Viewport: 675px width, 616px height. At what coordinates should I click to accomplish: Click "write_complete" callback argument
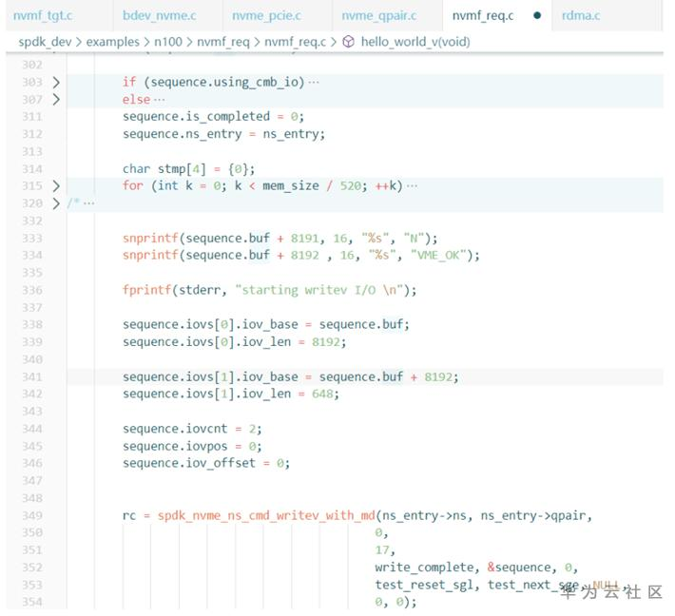[x=424, y=568]
